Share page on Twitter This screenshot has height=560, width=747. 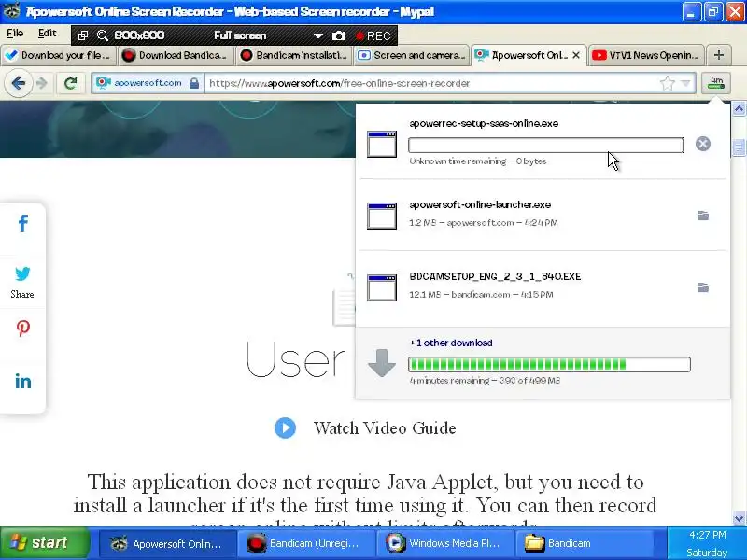[x=22, y=273]
